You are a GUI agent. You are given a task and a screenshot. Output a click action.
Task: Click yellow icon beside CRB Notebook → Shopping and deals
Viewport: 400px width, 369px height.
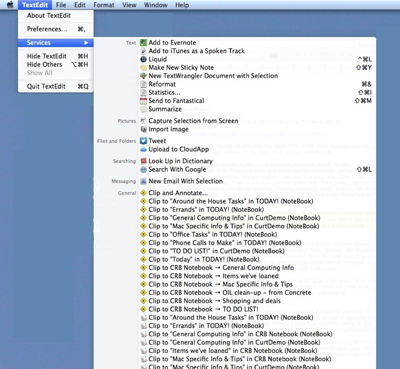(x=143, y=301)
